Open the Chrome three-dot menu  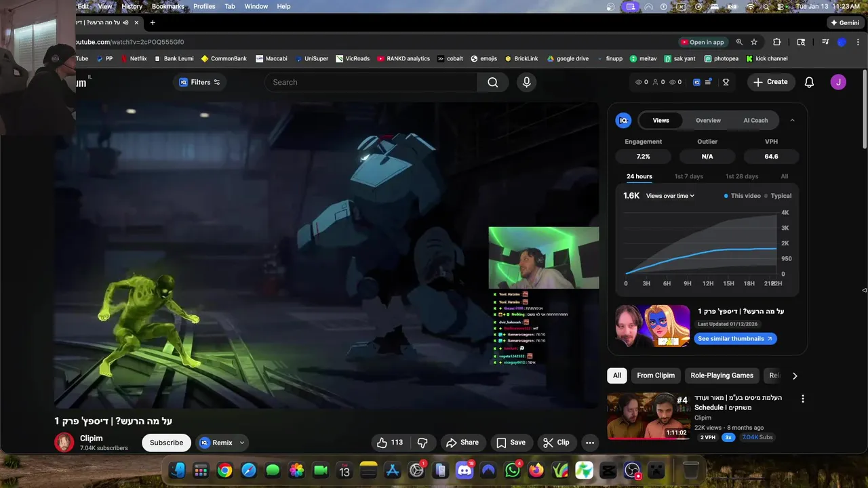[856, 42]
